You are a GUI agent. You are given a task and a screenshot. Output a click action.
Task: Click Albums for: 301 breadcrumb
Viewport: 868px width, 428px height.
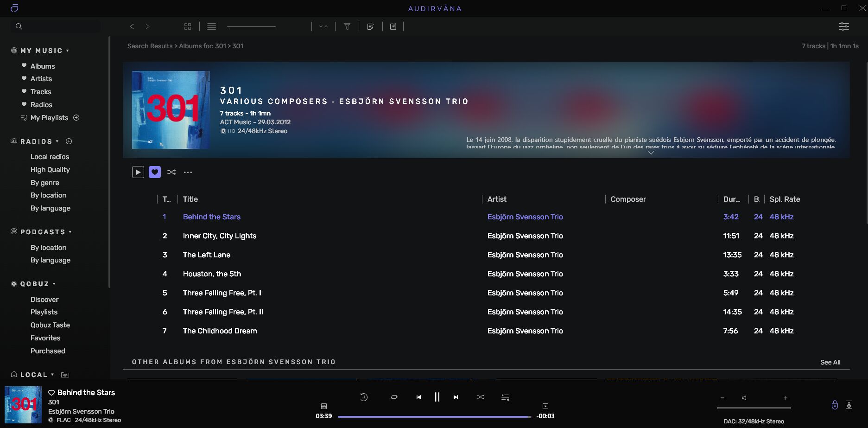203,46
